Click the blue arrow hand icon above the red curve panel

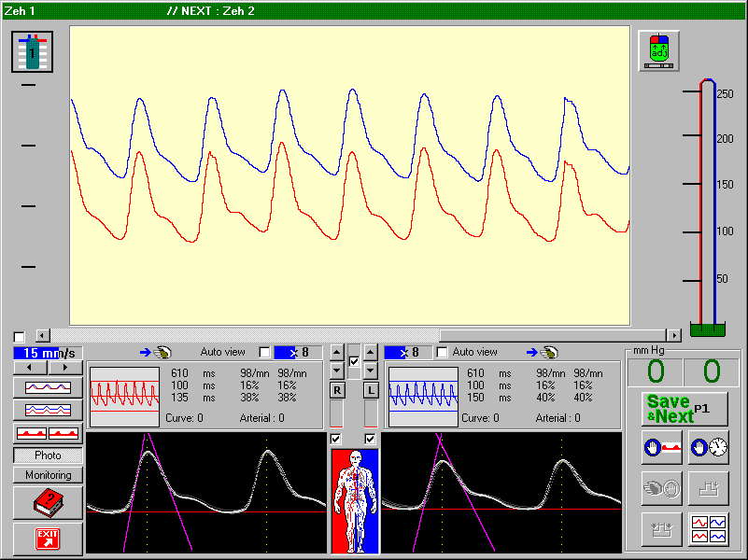pos(156,353)
